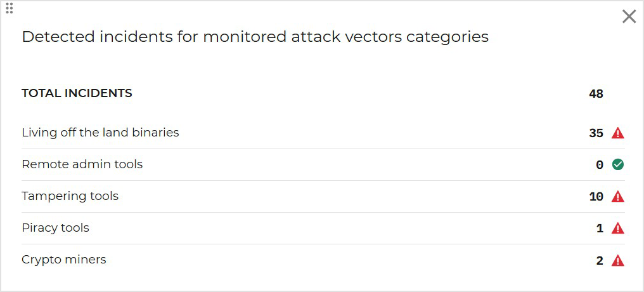
Task: Select the Piracy tools row label
Action: tap(55, 228)
